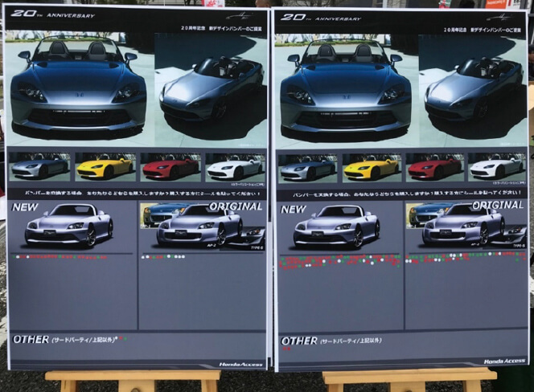Select the white car thumbnail on right poster
The image size is (534, 392).
coord(497,167)
